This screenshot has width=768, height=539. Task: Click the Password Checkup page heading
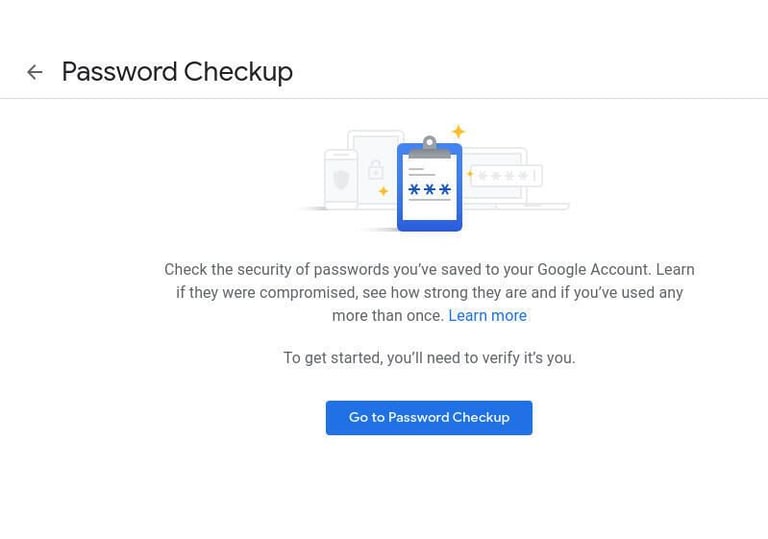pyautogui.click(x=177, y=72)
